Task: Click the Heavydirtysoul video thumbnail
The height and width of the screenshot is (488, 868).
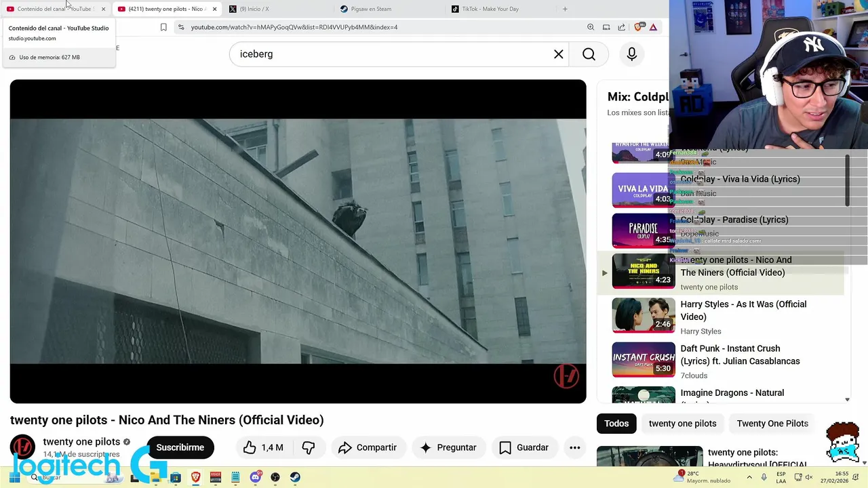Action: pyautogui.click(x=650, y=456)
